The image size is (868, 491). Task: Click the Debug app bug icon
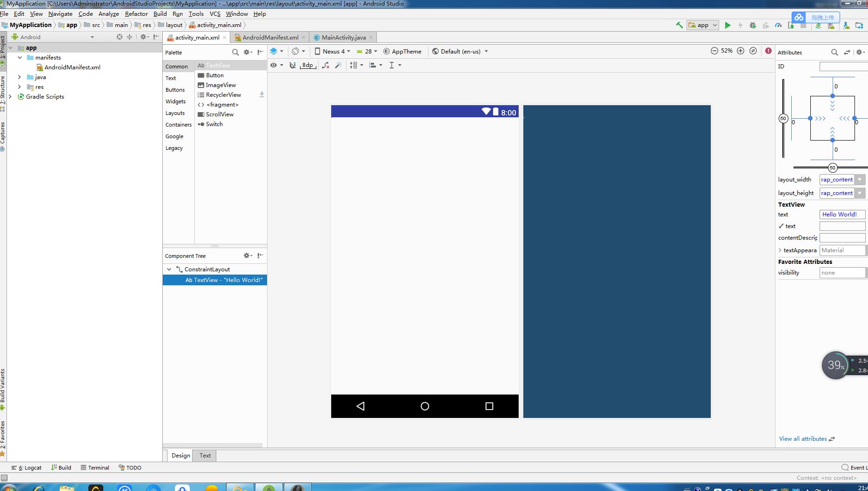click(753, 25)
